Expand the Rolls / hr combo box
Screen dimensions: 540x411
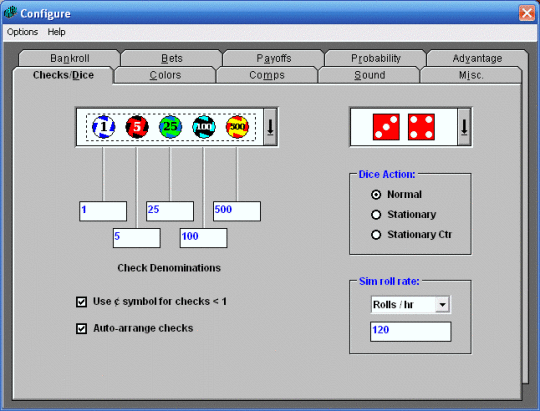pos(443,305)
